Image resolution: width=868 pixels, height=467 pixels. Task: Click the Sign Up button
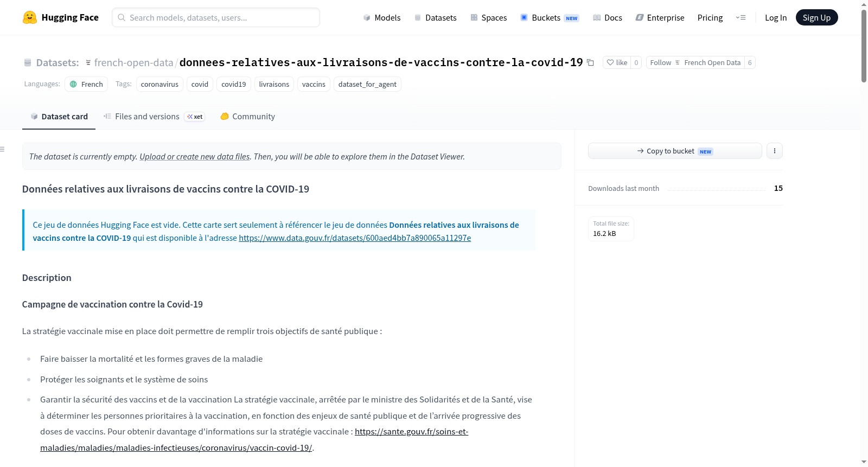pos(816,18)
